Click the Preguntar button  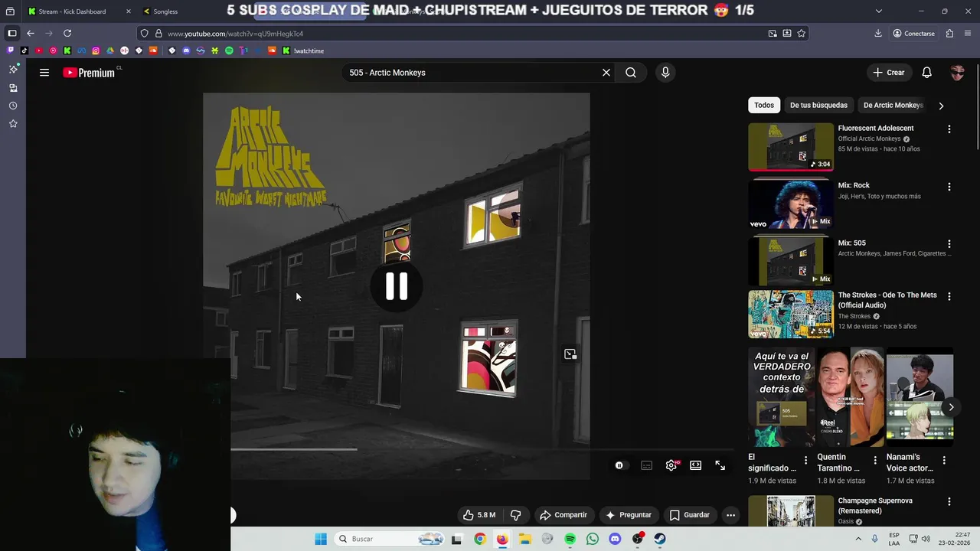628,515
